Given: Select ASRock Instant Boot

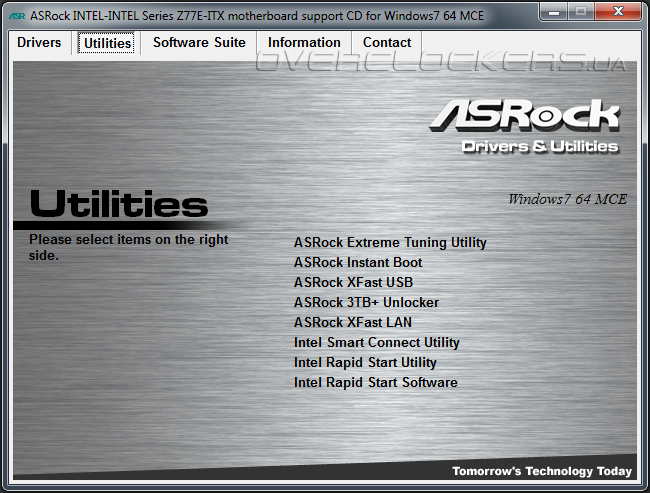Looking at the screenshot, I should pos(358,262).
